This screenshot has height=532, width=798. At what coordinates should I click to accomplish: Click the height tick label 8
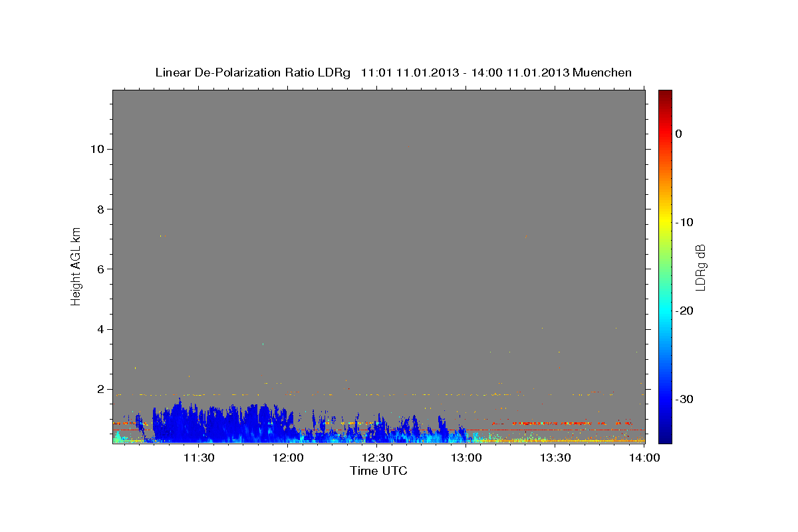(100, 209)
